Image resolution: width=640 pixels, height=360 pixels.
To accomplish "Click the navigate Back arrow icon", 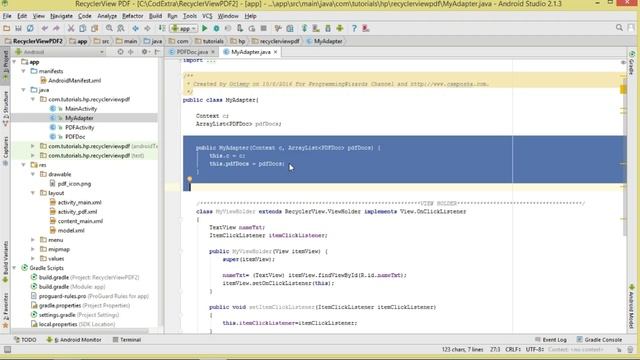I will [136, 28].
